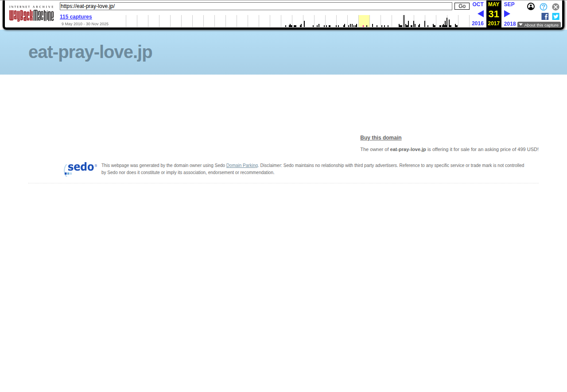567x392 pixels.
Task: Open the user account icon
Action: point(531,7)
